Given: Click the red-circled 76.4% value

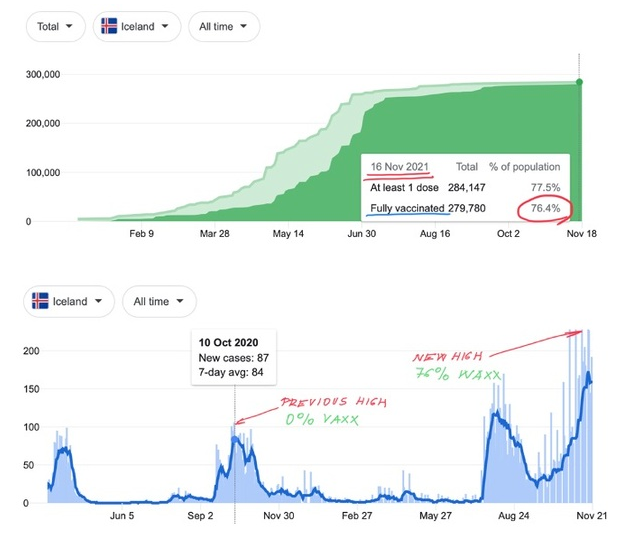Looking at the screenshot, I should (x=544, y=209).
